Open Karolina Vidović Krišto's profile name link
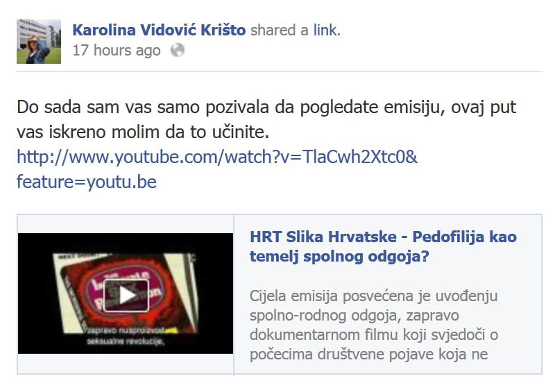 159,30
